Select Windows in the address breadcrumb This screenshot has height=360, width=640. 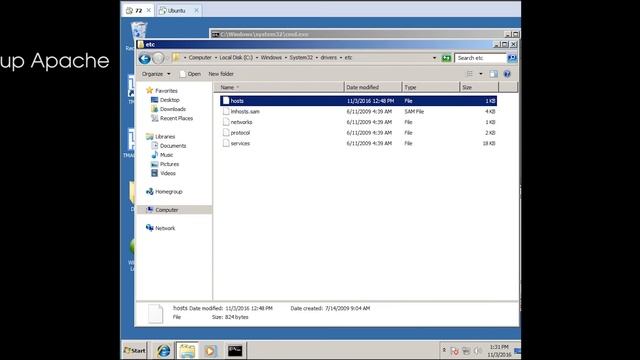coord(271,58)
